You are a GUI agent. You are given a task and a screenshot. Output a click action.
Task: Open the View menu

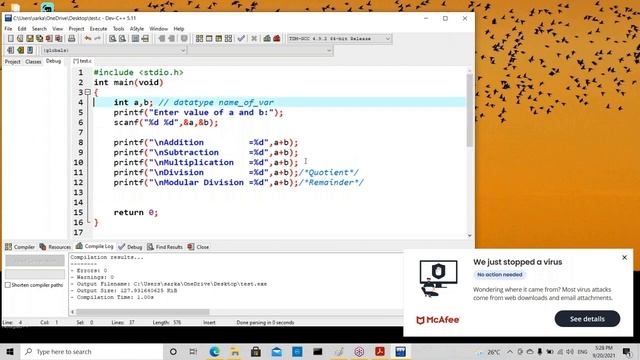click(x=58, y=29)
